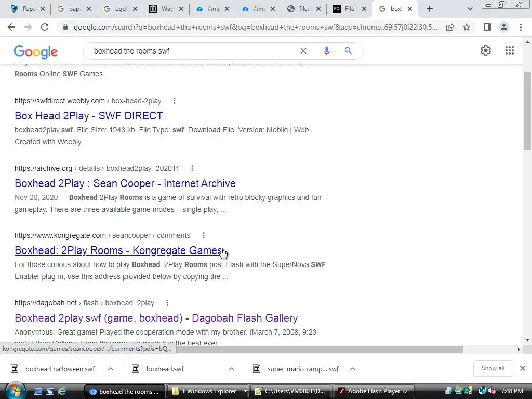The width and height of the screenshot is (532, 399).
Task: Open Chrome three-dot menu
Action: click(x=521, y=27)
